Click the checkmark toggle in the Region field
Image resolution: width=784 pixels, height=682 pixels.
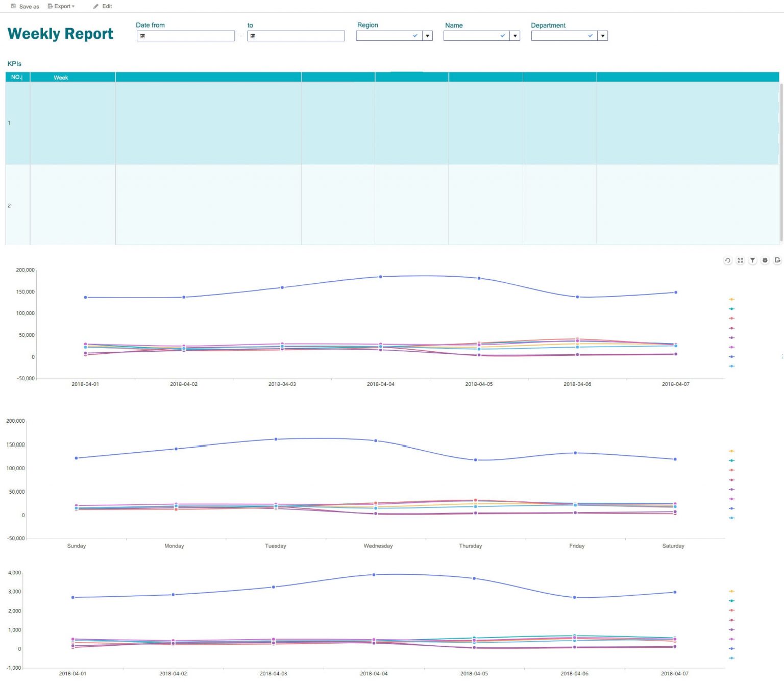[x=415, y=35]
